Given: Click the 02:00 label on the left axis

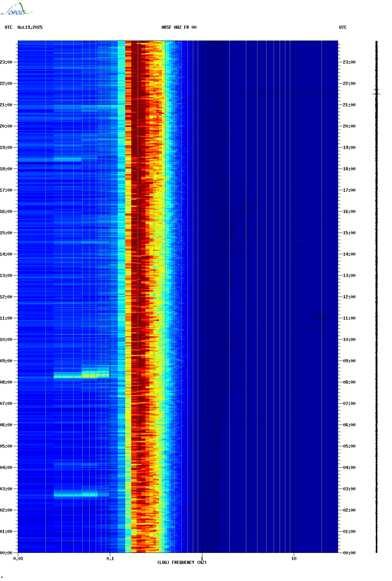Looking at the screenshot, I should click(6, 510).
